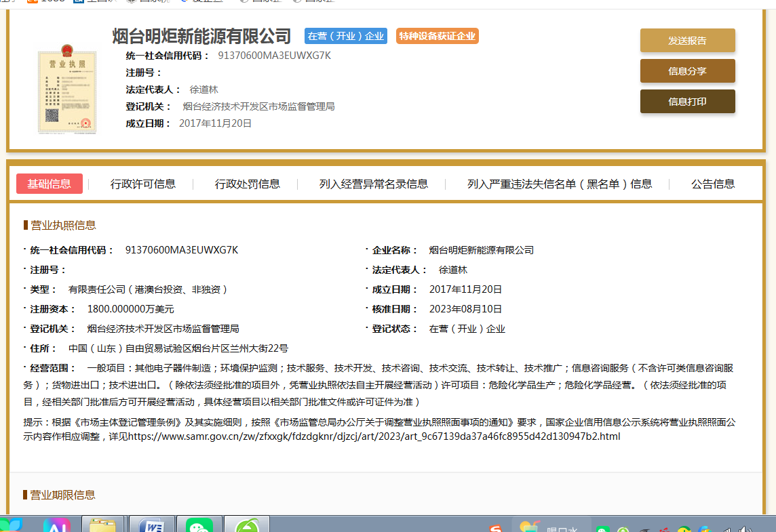Click the samr.gov.cn URL in the notice

374,436
